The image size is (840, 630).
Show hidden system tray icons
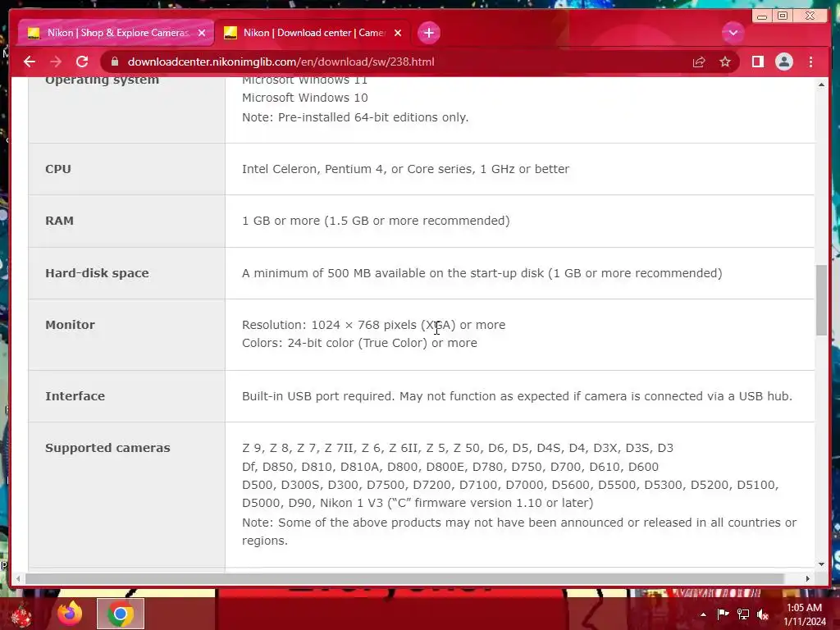pos(703,614)
